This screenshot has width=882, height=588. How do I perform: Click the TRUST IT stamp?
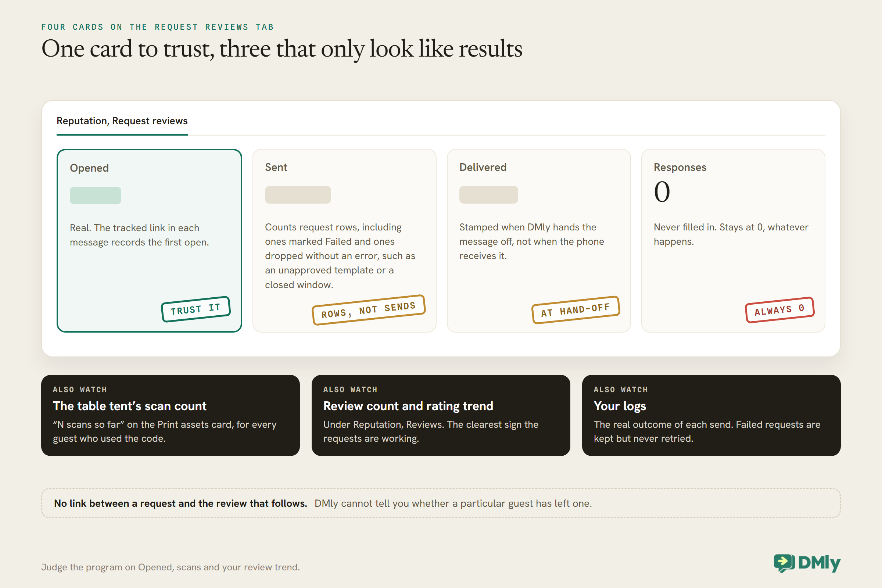point(196,309)
